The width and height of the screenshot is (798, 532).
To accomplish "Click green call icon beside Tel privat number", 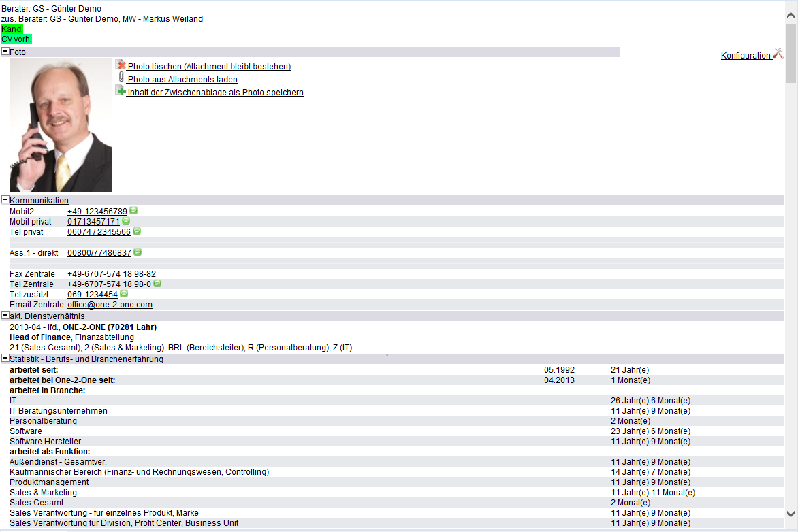I will click(137, 231).
